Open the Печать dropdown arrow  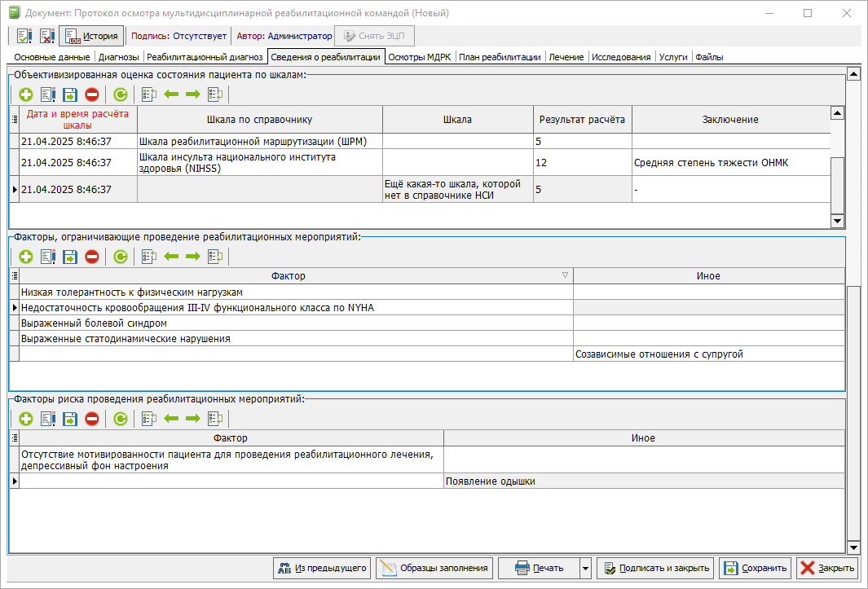585,568
